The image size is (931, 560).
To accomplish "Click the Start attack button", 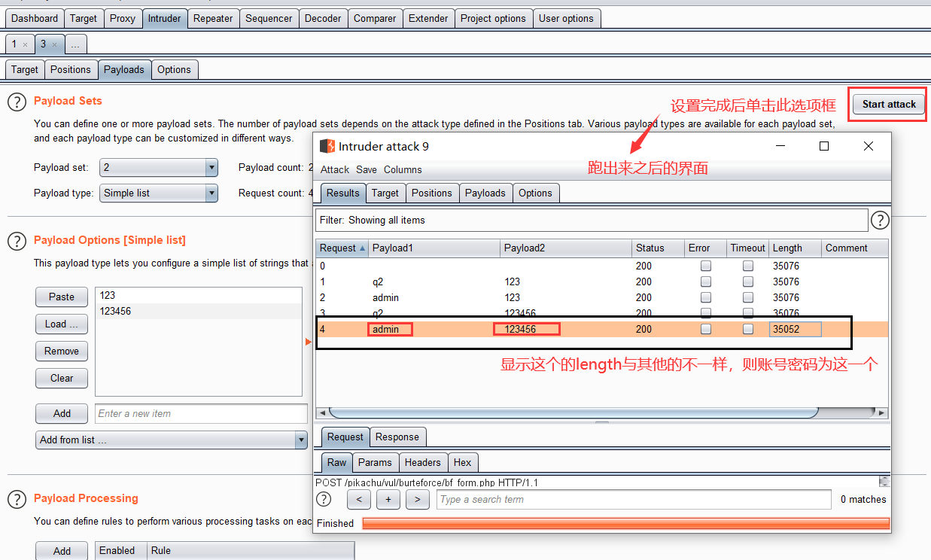I will pos(889,104).
